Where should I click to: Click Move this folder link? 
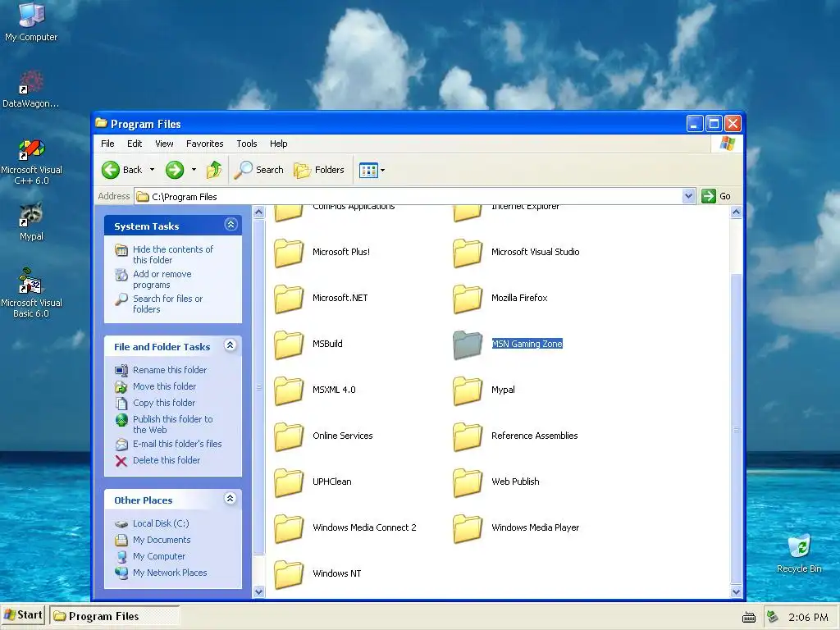tap(164, 386)
